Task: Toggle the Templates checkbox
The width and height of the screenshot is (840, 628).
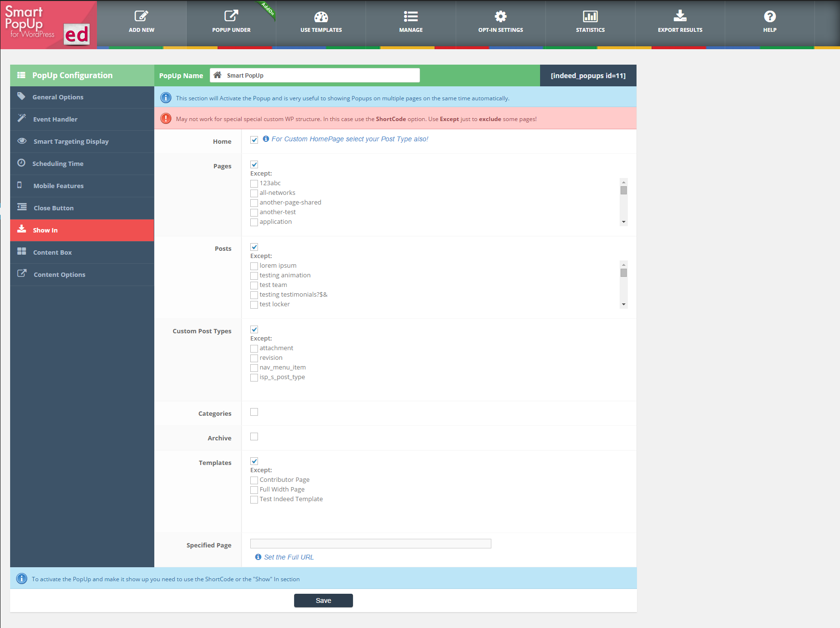Action: [x=254, y=461]
